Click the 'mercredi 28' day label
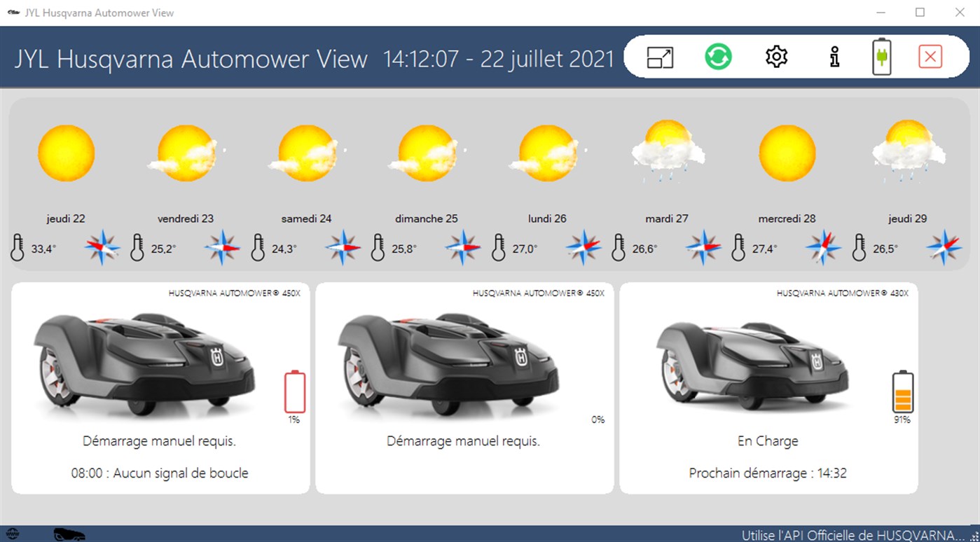 pos(787,218)
